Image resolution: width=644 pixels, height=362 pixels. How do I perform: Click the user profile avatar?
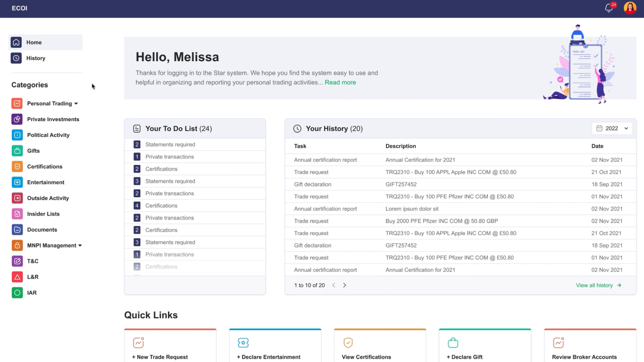pos(630,8)
